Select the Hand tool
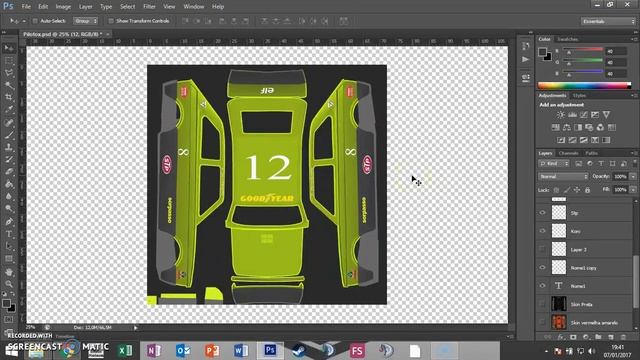This screenshot has width=640, height=360. (x=9, y=272)
